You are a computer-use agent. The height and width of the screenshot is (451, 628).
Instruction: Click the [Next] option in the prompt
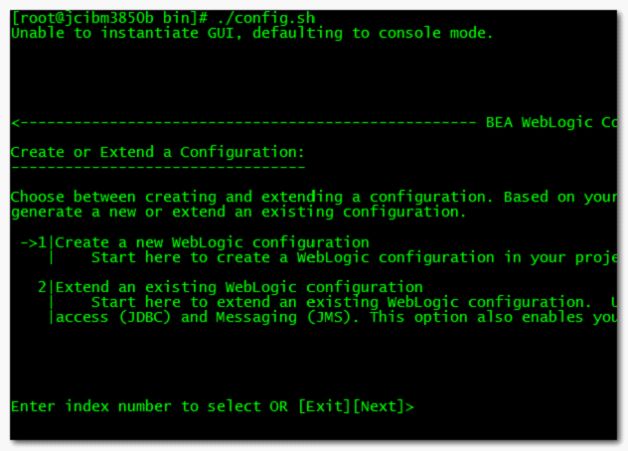(378, 407)
